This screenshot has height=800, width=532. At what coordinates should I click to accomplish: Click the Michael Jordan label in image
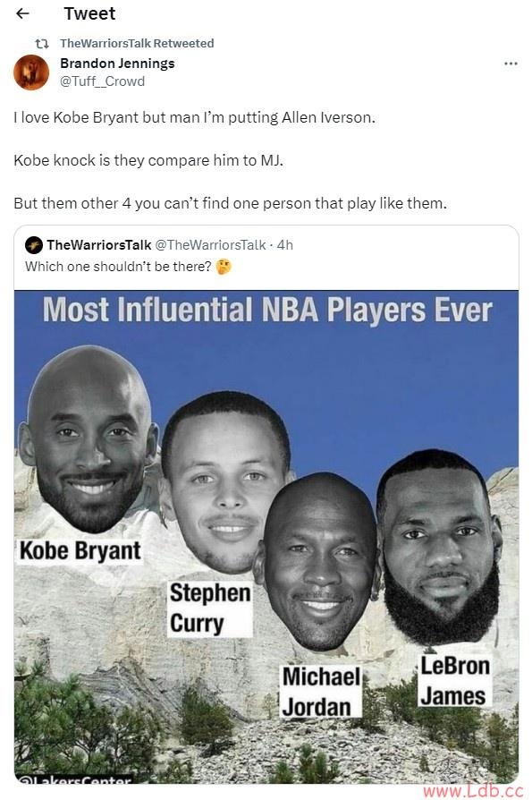tap(321, 692)
